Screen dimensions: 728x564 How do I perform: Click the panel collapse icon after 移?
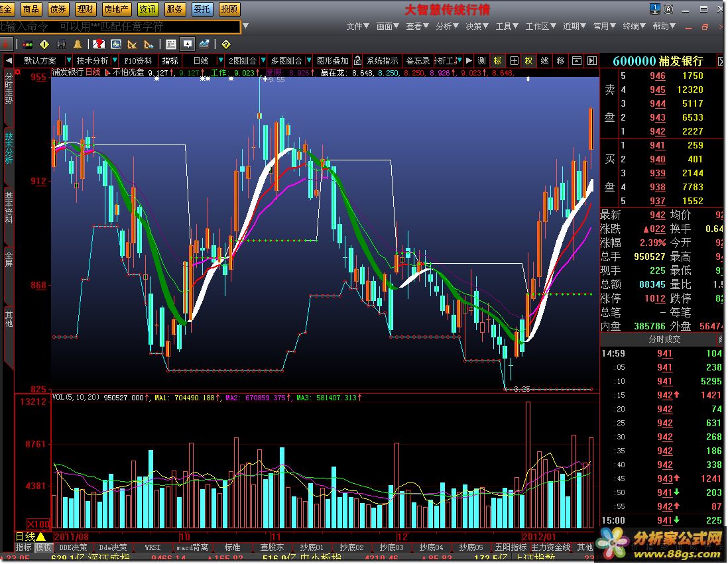click(x=577, y=61)
